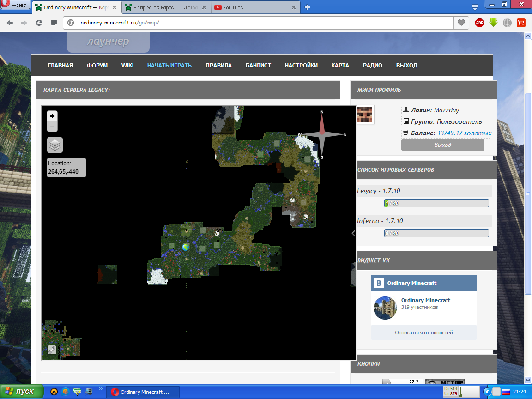Click Ordinary Minecraft taskbar window button
Screen dimensions: 532x399
143,392
